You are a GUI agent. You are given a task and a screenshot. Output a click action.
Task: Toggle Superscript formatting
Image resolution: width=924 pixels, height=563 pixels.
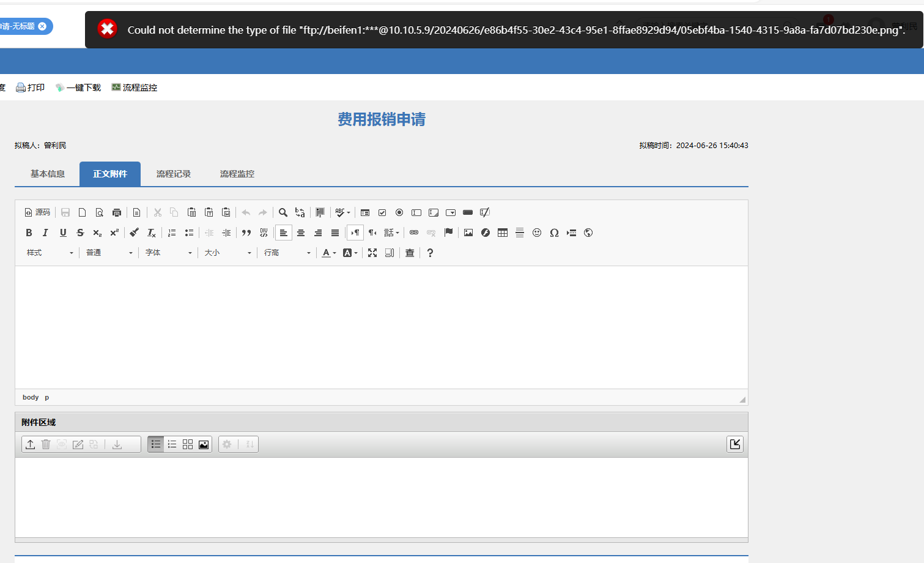coord(114,233)
